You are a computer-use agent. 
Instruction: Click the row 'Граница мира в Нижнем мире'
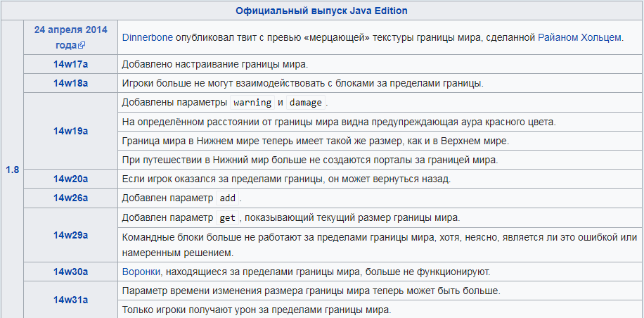point(380,141)
